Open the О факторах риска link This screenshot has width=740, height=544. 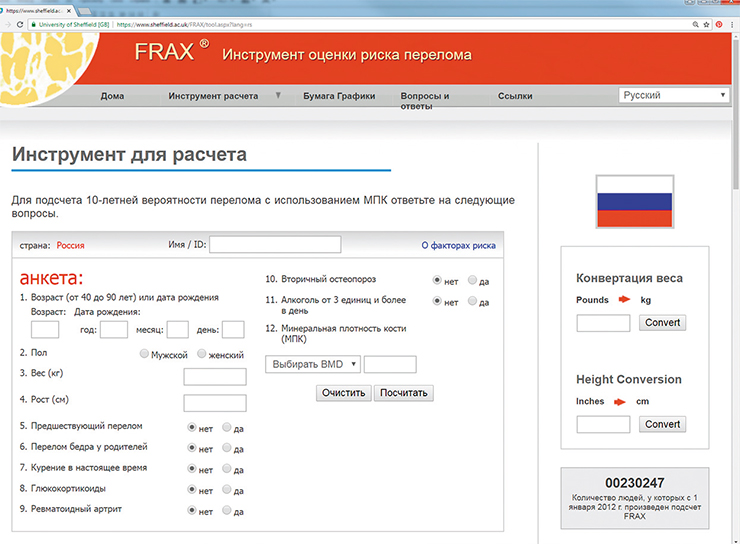point(458,245)
